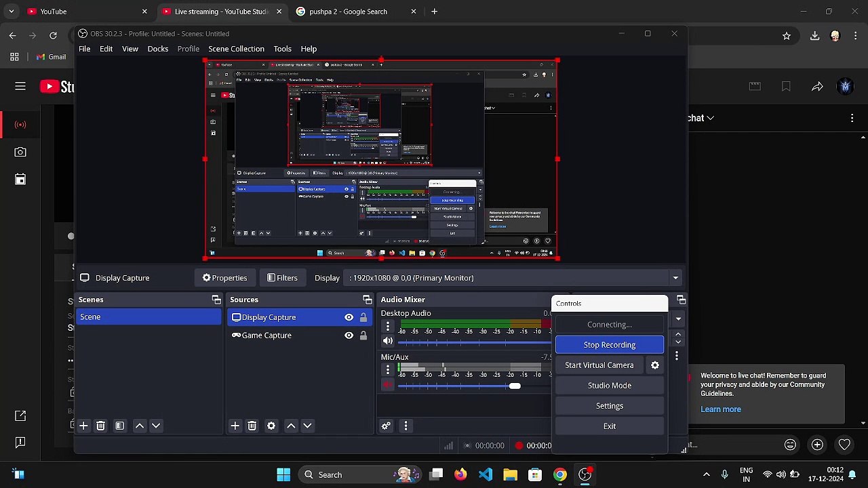The width and height of the screenshot is (868, 488).
Task: Move source down in Sources panel
Action: tap(307, 426)
